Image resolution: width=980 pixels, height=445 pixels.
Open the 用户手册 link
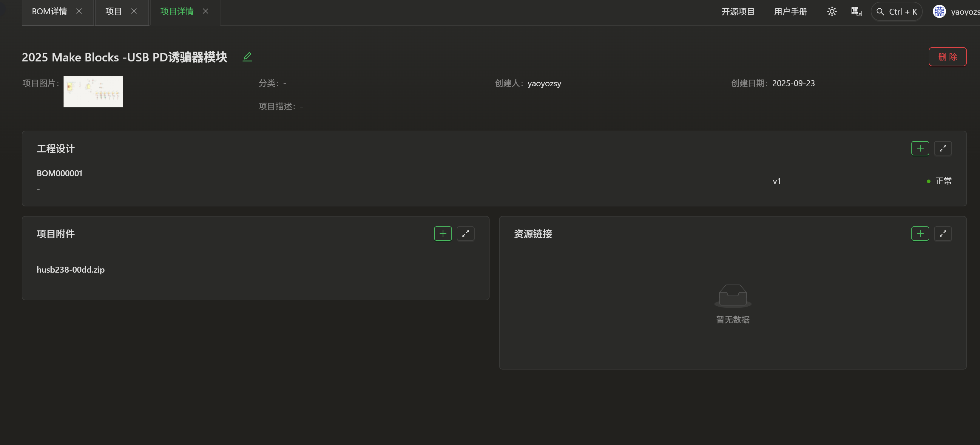(x=790, y=12)
